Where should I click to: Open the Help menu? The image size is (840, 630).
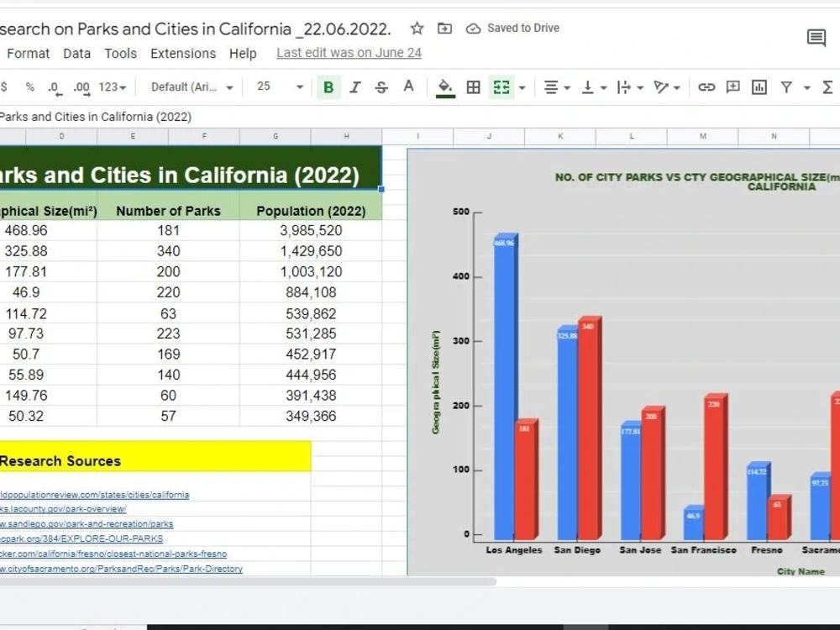pos(243,54)
